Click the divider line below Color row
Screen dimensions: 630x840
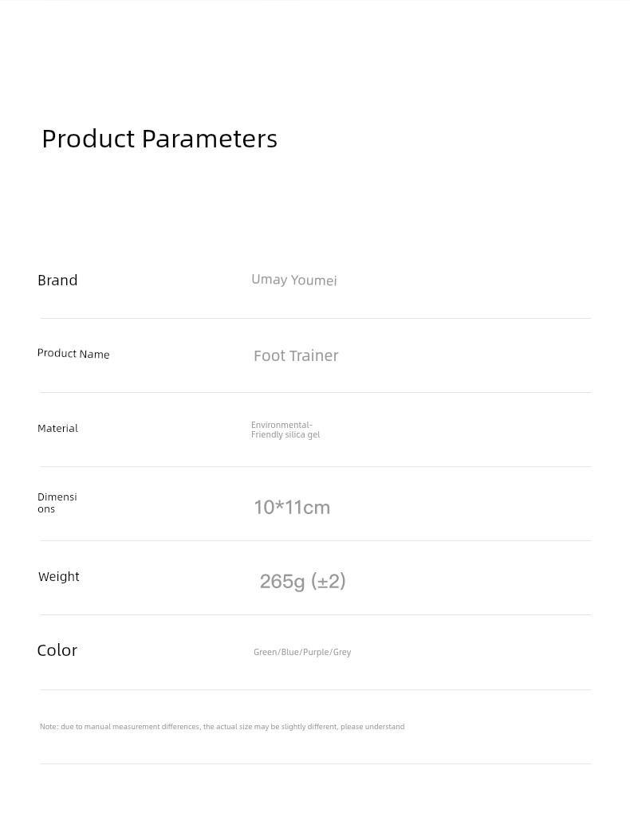point(315,689)
